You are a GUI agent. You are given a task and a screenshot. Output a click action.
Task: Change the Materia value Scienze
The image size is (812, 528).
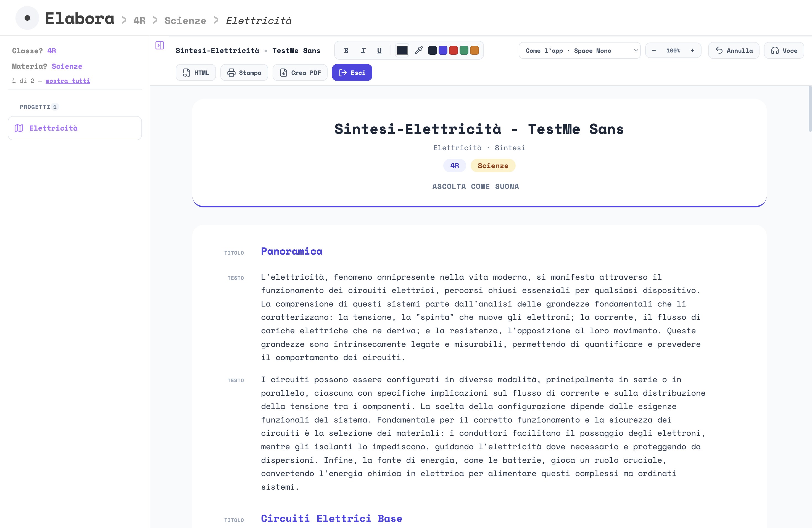tap(67, 66)
